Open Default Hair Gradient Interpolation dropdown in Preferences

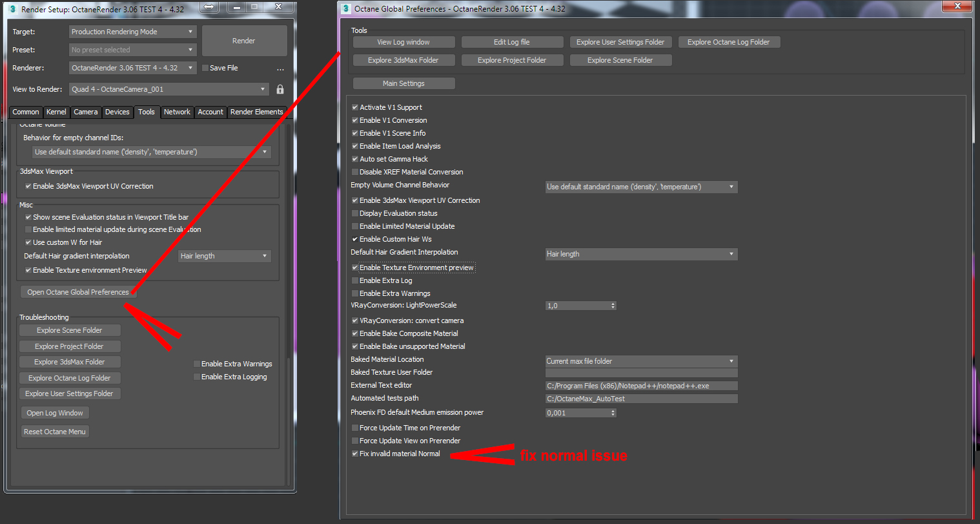click(641, 254)
